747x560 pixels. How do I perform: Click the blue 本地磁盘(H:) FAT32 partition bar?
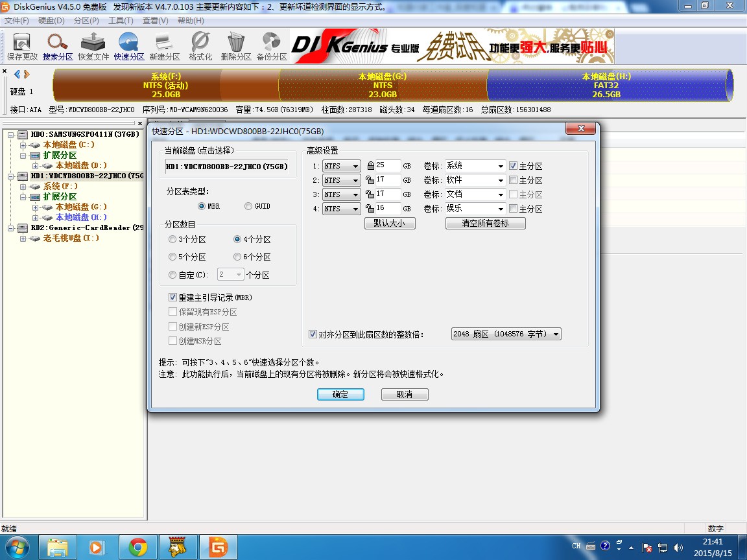606,85
